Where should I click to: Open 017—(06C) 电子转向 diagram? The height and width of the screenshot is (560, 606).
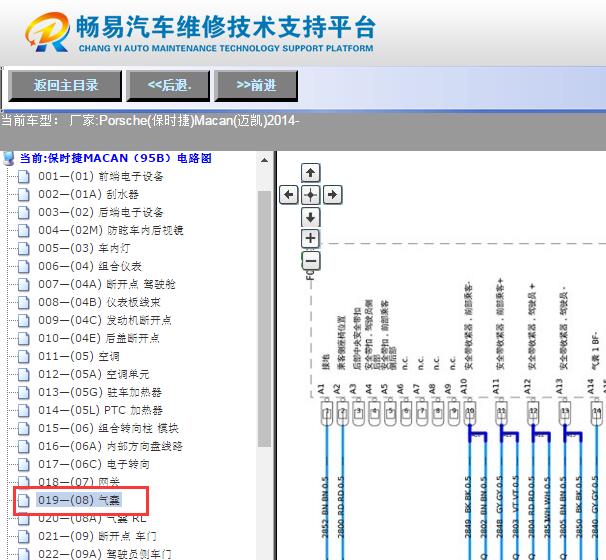(94, 465)
